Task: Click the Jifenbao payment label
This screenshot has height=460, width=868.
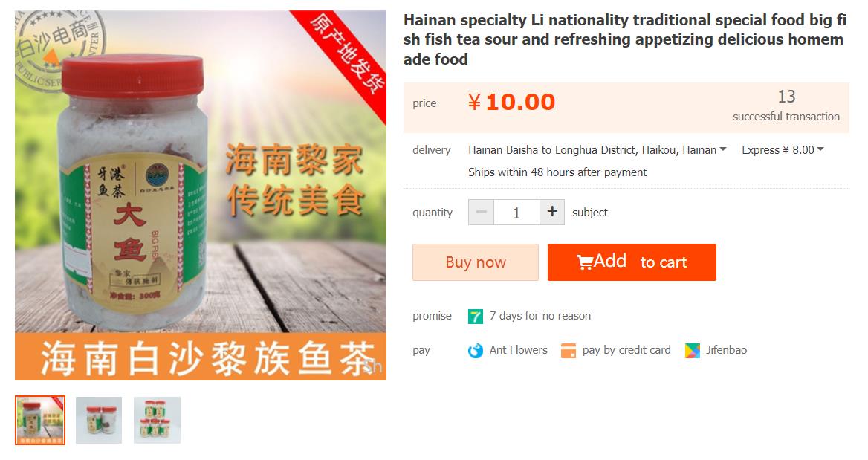Action: (x=726, y=350)
